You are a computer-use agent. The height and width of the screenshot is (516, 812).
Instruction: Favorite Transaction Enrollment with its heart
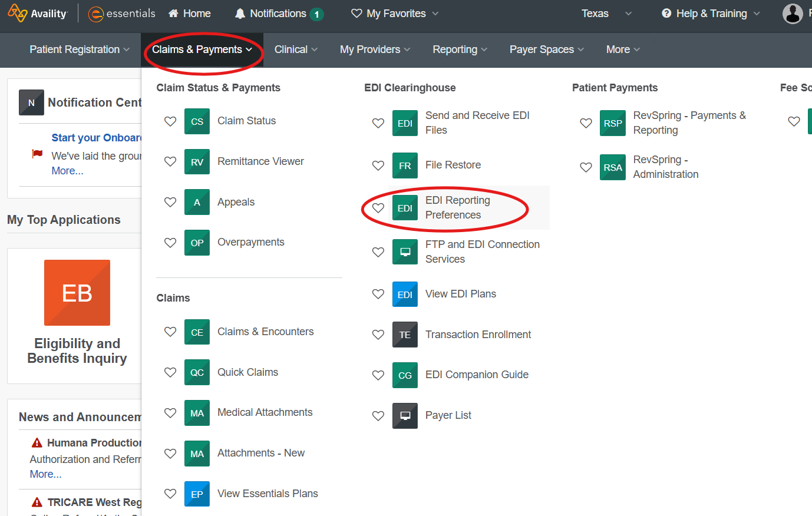pos(378,335)
